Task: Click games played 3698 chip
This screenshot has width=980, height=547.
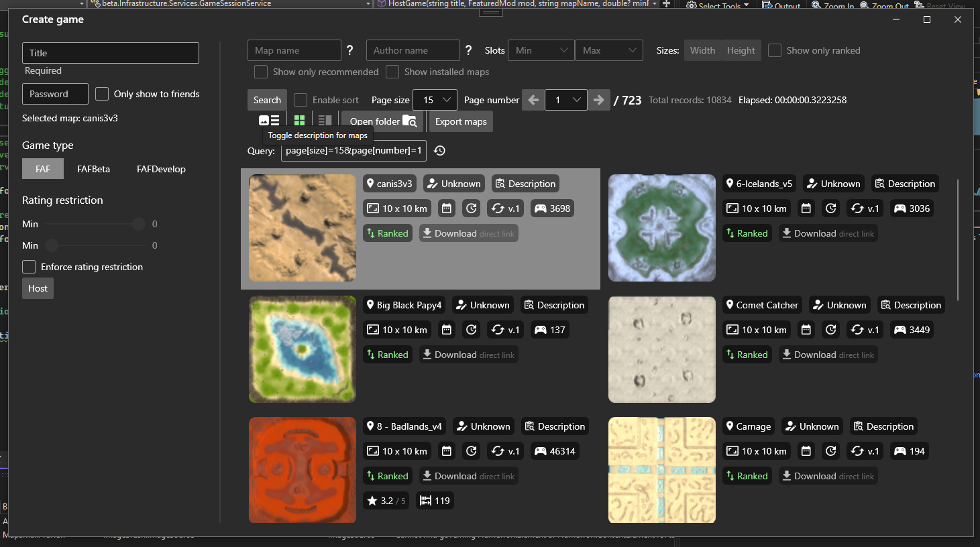Action: click(x=552, y=208)
